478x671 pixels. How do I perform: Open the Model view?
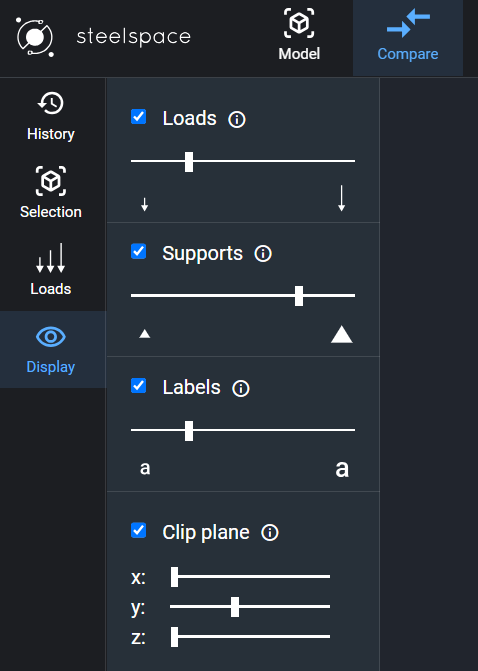[x=299, y=35]
